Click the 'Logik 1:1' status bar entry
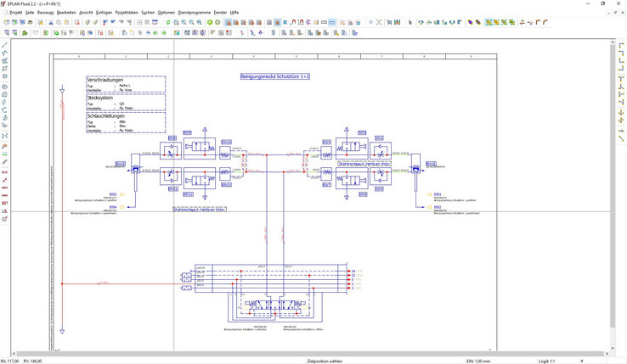 coord(546,361)
